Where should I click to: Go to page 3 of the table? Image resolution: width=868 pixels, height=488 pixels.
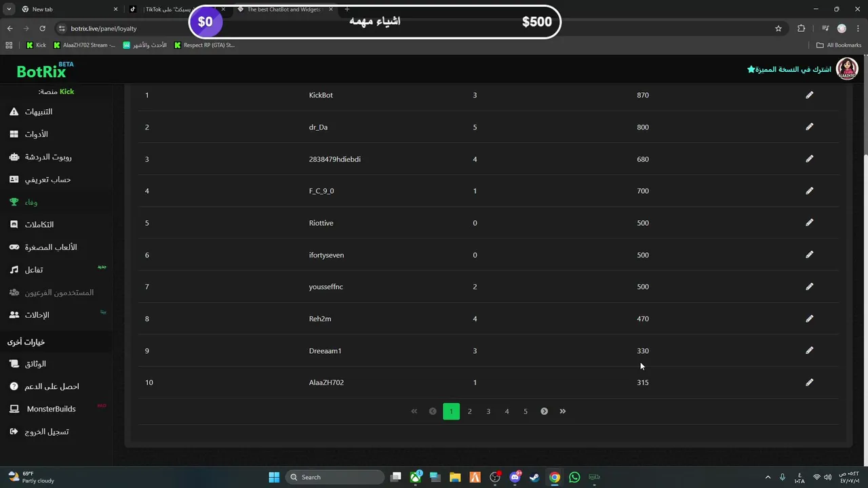point(488,411)
